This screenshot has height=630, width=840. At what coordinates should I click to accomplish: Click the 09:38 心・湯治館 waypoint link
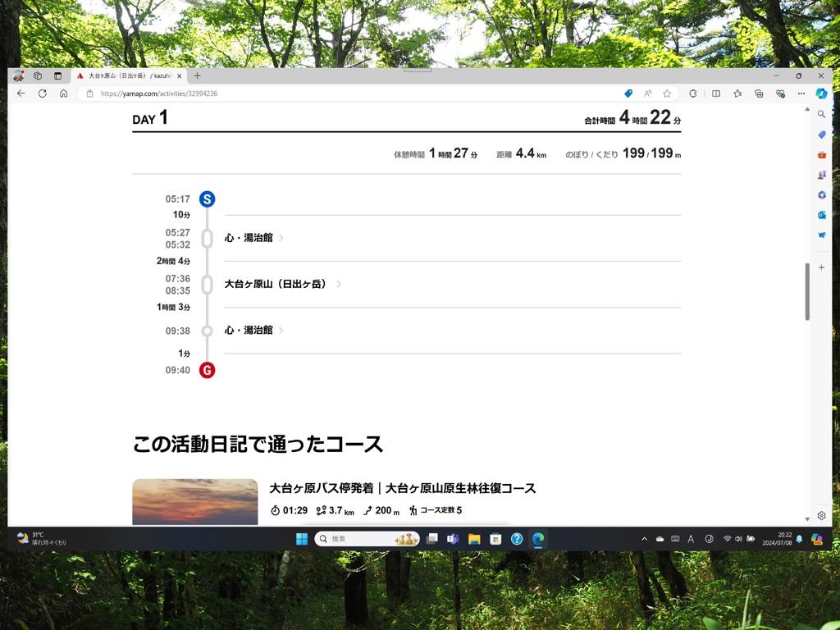tap(249, 331)
